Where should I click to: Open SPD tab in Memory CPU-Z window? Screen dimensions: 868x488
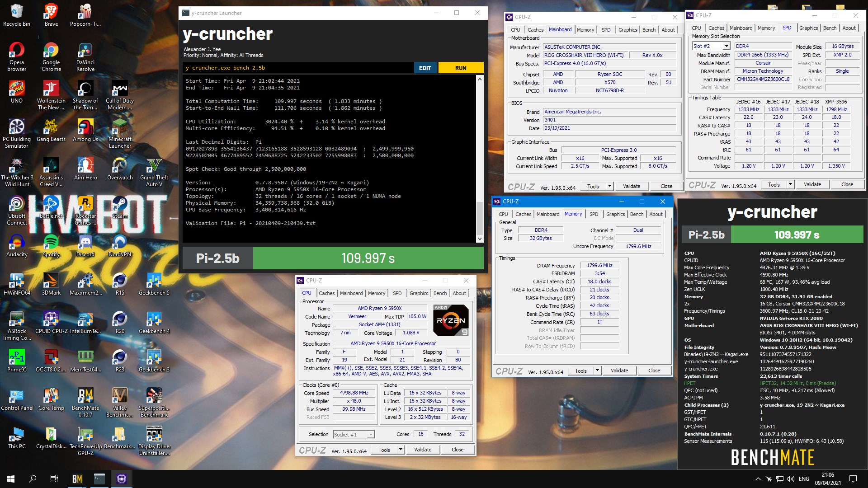[594, 214]
